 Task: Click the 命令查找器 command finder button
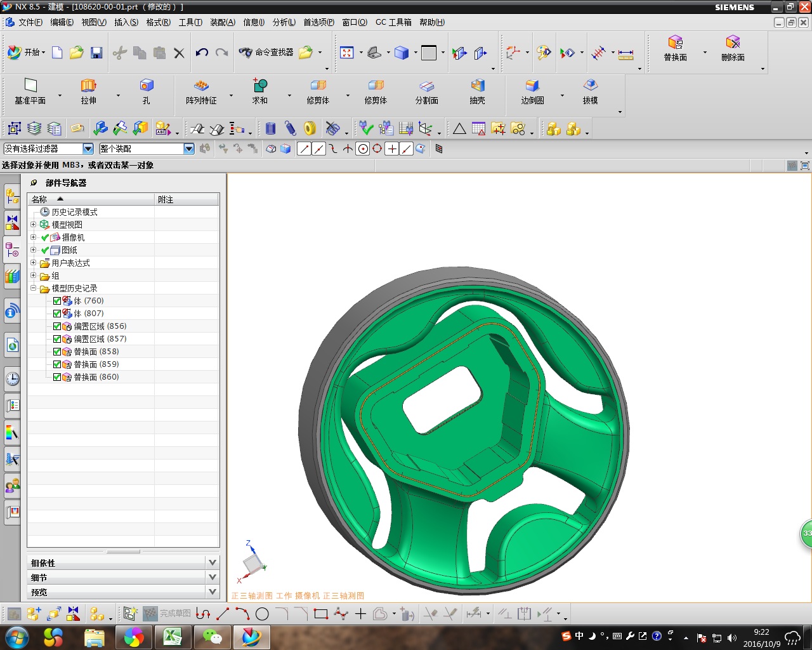coord(266,53)
